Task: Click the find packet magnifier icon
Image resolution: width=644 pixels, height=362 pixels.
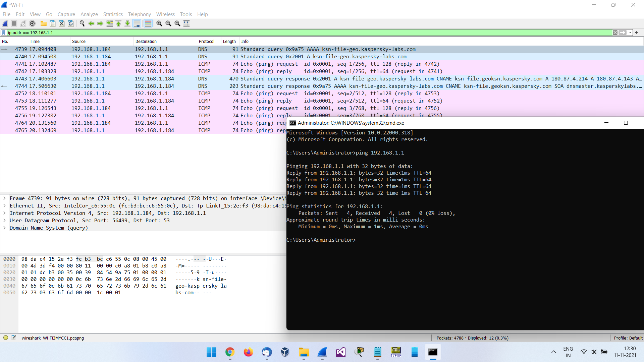Action: (82, 23)
